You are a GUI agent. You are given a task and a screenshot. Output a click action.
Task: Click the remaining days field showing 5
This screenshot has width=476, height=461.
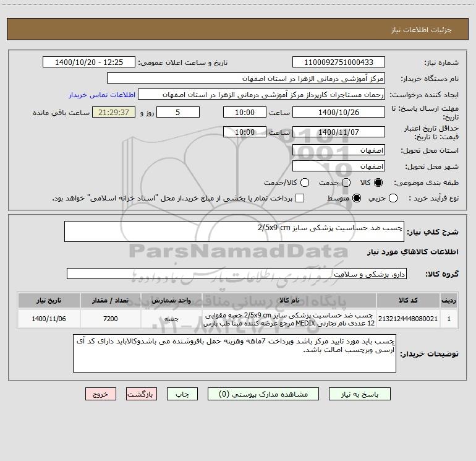178,113
